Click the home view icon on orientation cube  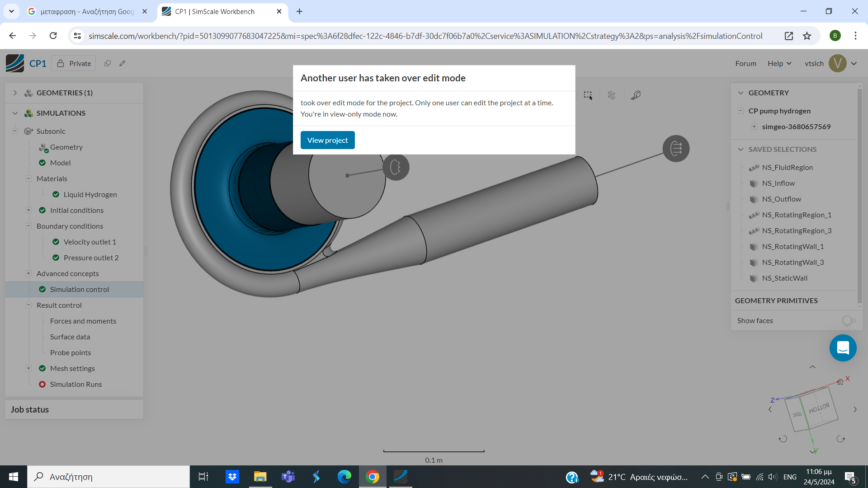[x=840, y=382]
